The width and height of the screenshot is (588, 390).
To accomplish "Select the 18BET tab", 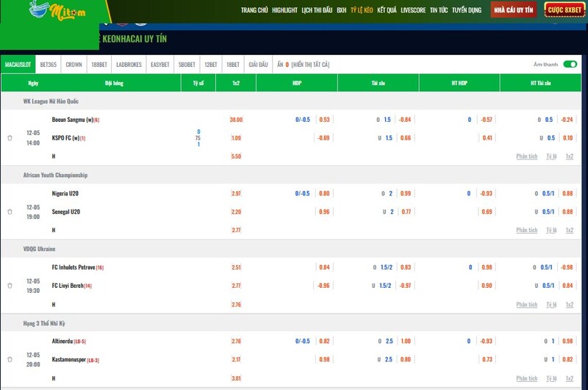I will 233,65.
